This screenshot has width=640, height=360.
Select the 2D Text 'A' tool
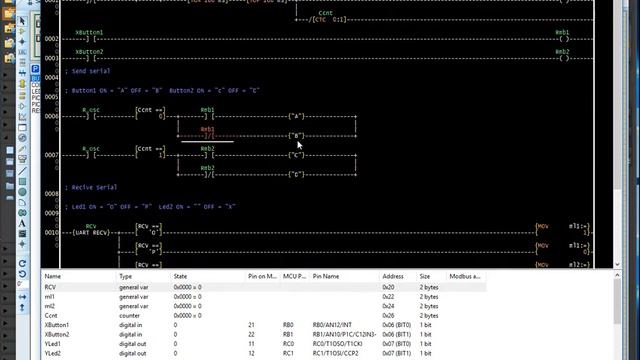pos(22,223)
